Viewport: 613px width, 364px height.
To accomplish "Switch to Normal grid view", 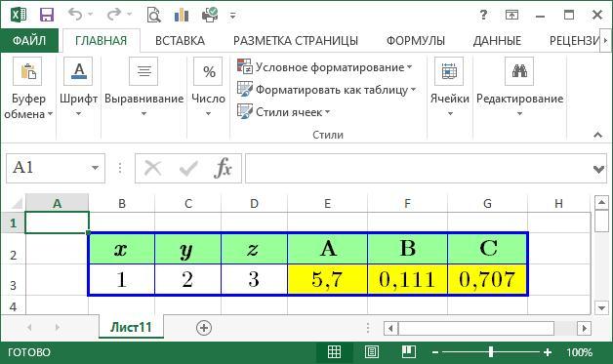I will [x=334, y=352].
